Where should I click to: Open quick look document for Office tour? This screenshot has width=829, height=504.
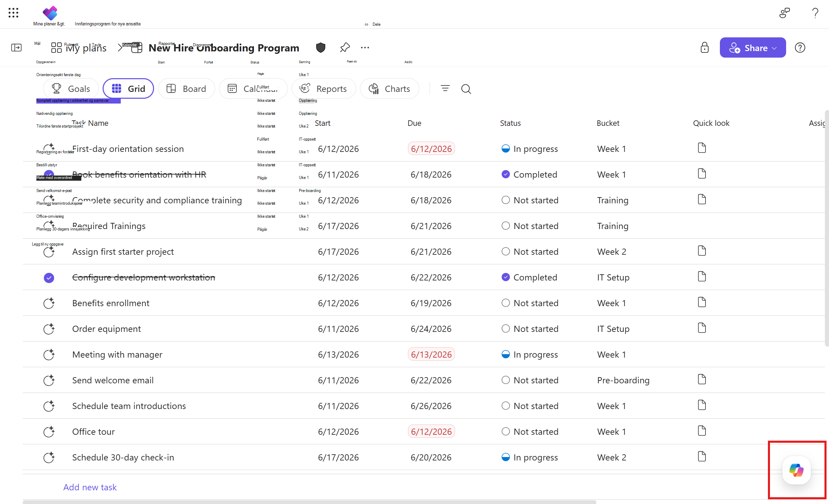(702, 431)
